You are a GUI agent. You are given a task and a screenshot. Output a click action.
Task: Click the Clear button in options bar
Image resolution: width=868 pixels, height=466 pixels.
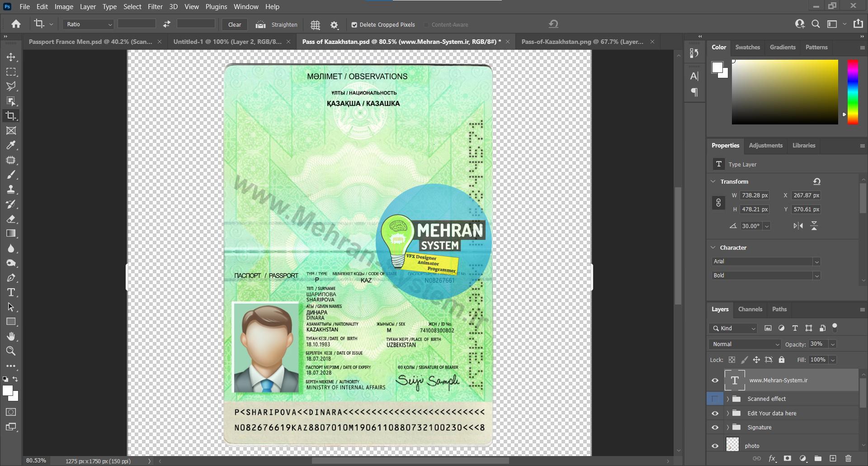[x=234, y=24]
